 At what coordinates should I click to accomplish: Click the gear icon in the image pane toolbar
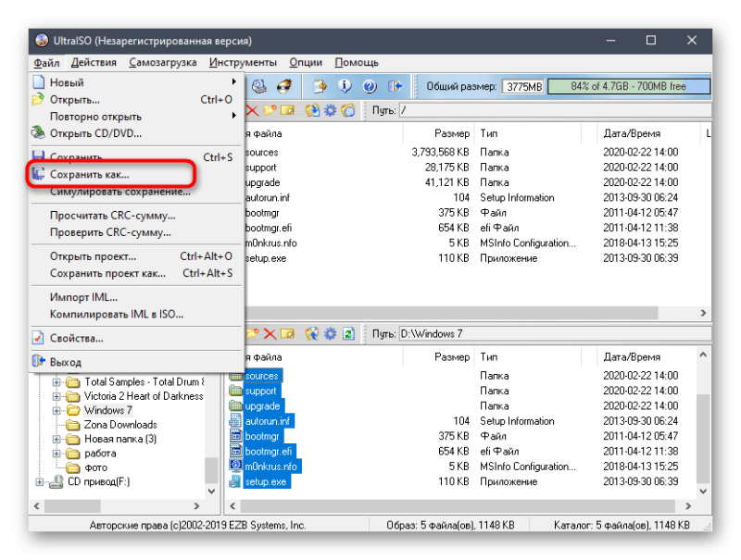point(330,110)
